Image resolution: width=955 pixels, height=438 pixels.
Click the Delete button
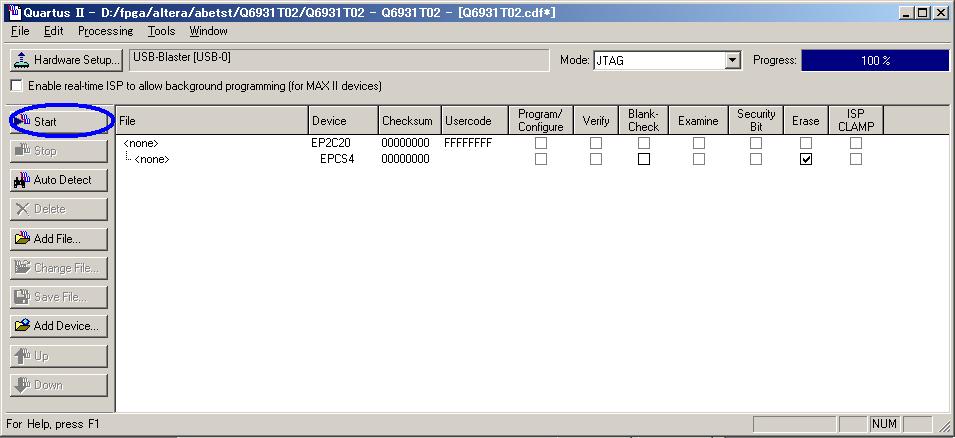click(x=58, y=210)
